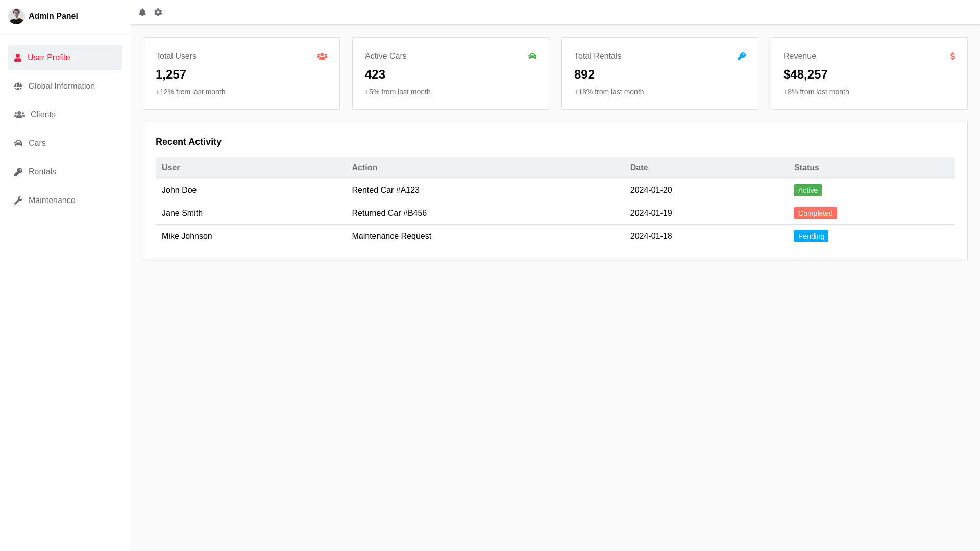Image resolution: width=980 pixels, height=551 pixels.
Task: Switch to the Clients section
Action: [x=42, y=114]
